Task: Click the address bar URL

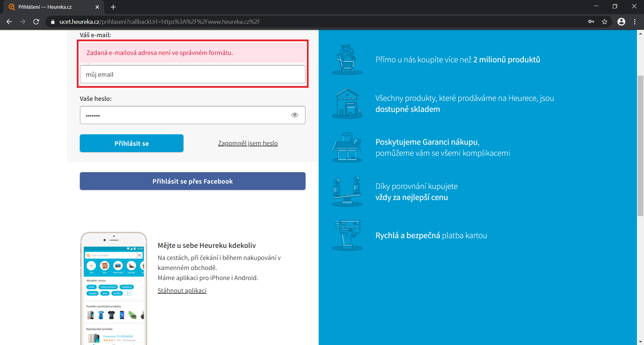Action: click(x=160, y=22)
